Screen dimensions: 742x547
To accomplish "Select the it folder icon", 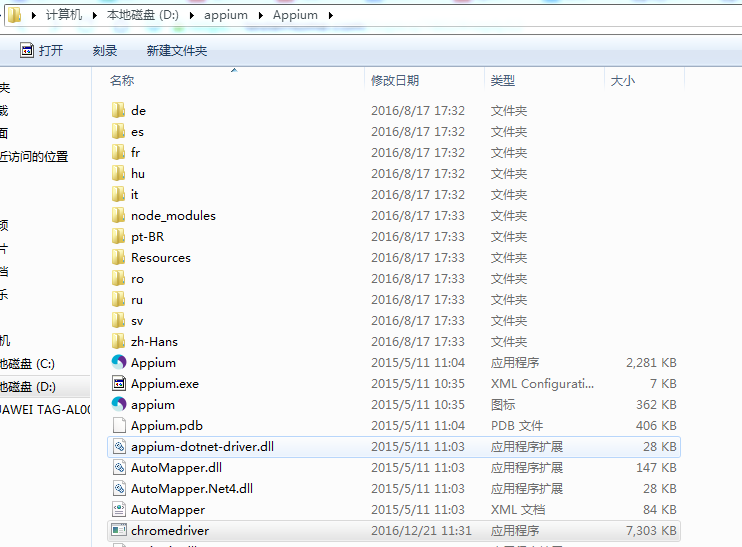I will pos(118,194).
